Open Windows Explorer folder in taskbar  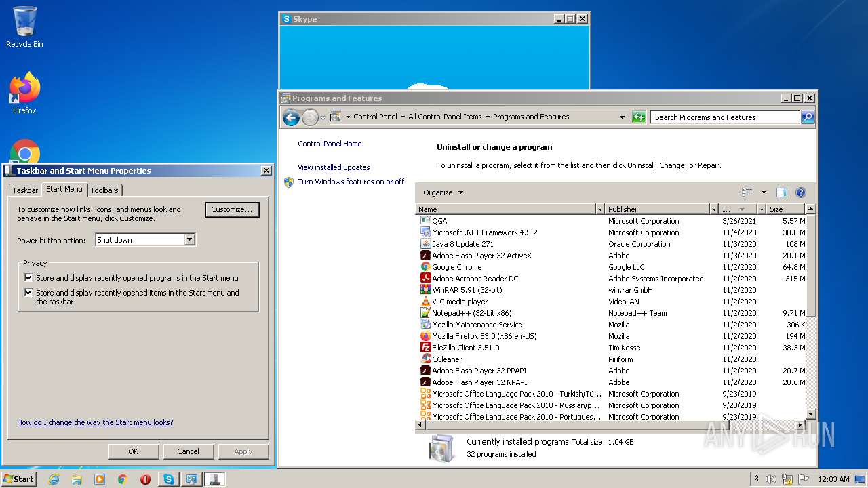pos(77,479)
